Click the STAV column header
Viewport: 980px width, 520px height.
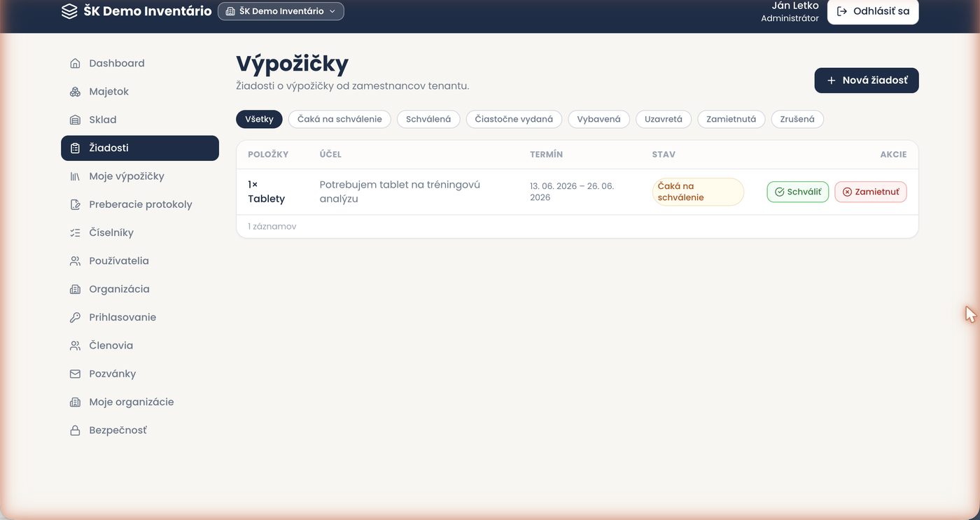664,155
